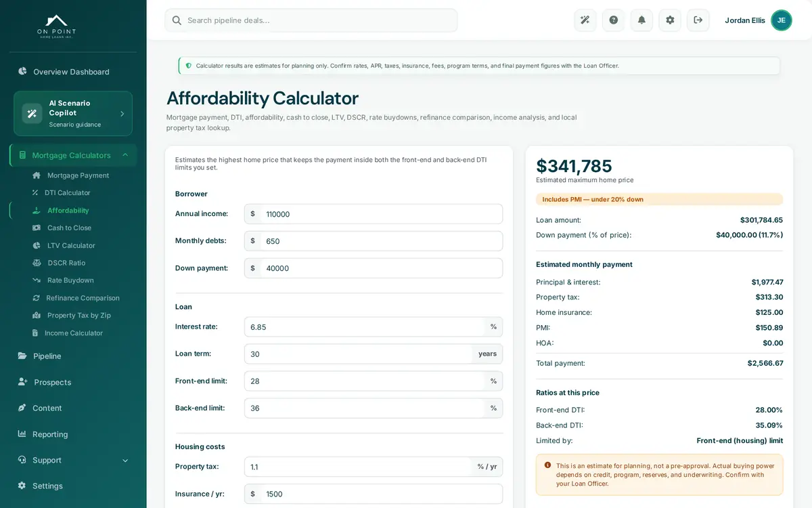Click the Pipeline folder icon

(22, 356)
